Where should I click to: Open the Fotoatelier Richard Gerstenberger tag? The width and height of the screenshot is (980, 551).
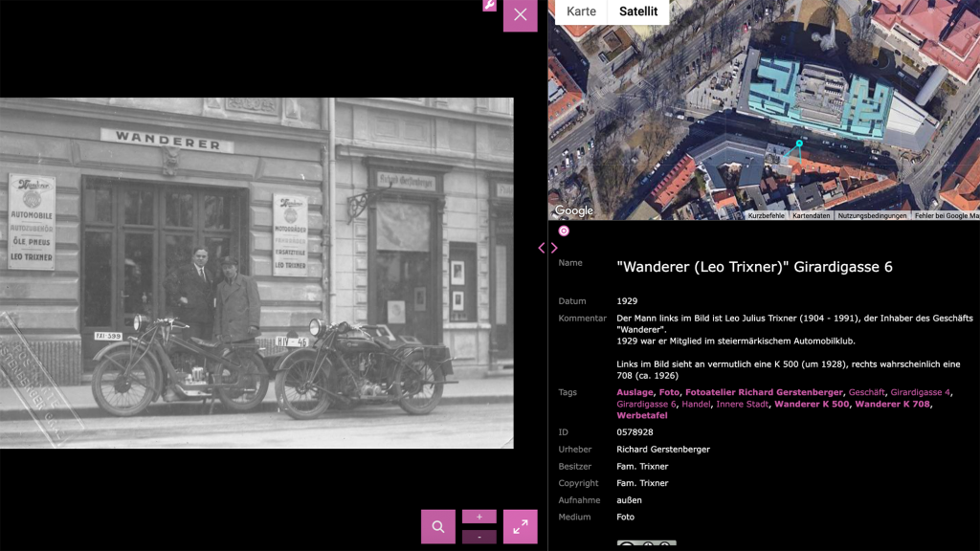[764, 392]
